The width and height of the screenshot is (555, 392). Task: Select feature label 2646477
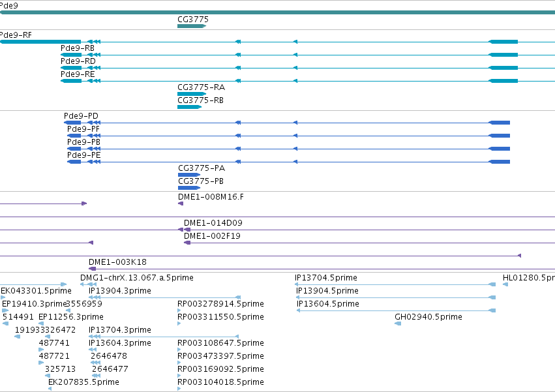110,369
